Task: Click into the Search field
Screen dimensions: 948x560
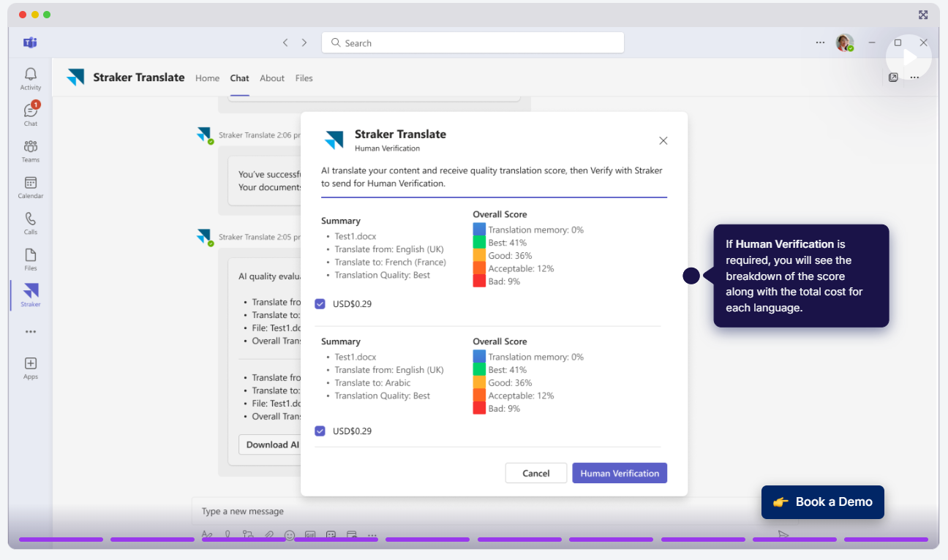Action: 473,42
